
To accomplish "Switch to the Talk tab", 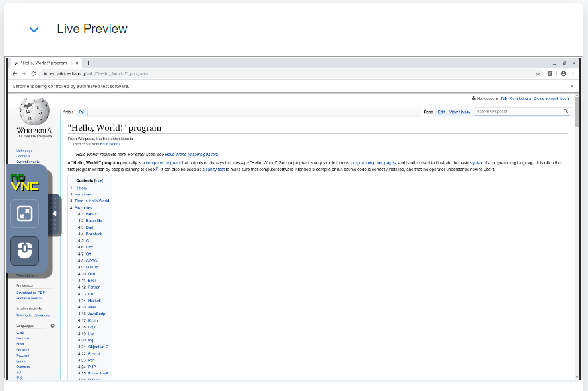I will click(82, 112).
